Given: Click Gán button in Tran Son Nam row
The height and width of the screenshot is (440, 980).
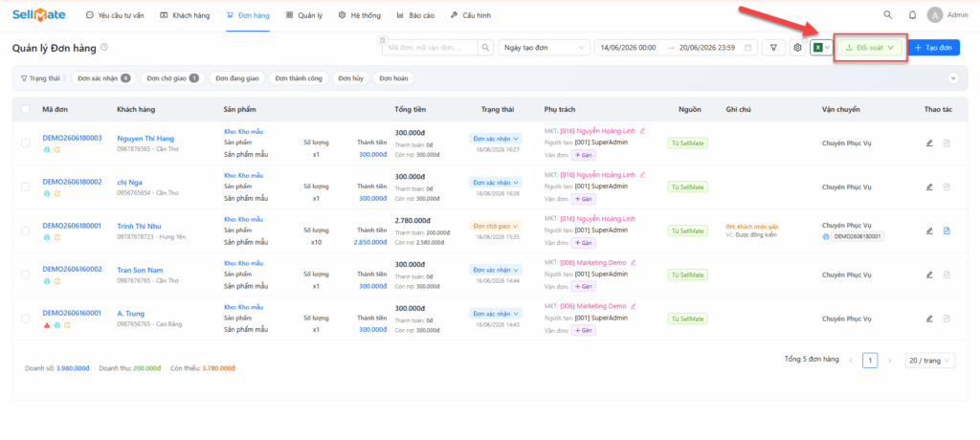Looking at the screenshot, I should point(584,286).
